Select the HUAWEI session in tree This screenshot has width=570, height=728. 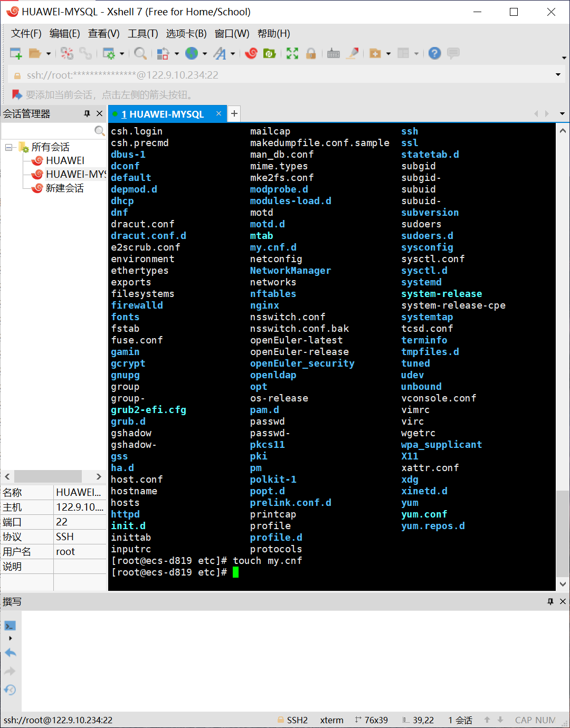coord(65,160)
